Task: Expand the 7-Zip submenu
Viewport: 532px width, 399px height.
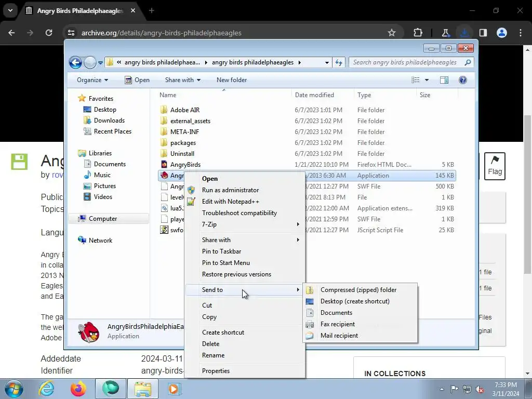Action: (244, 224)
